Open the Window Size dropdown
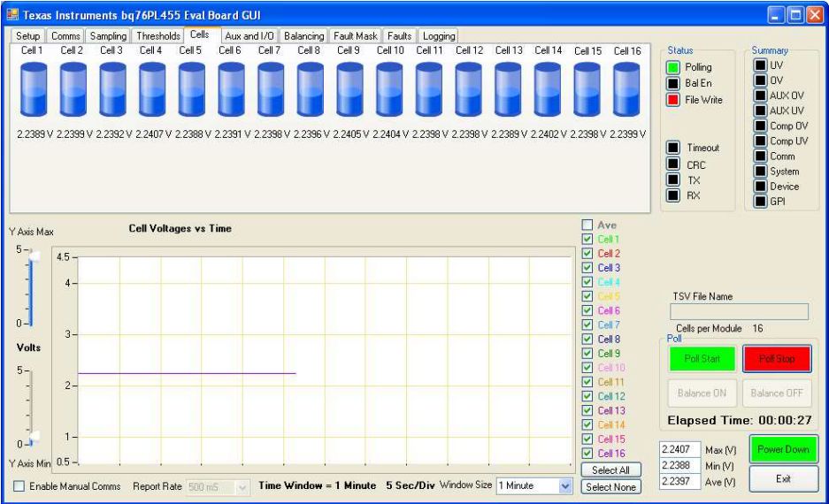 (x=565, y=485)
